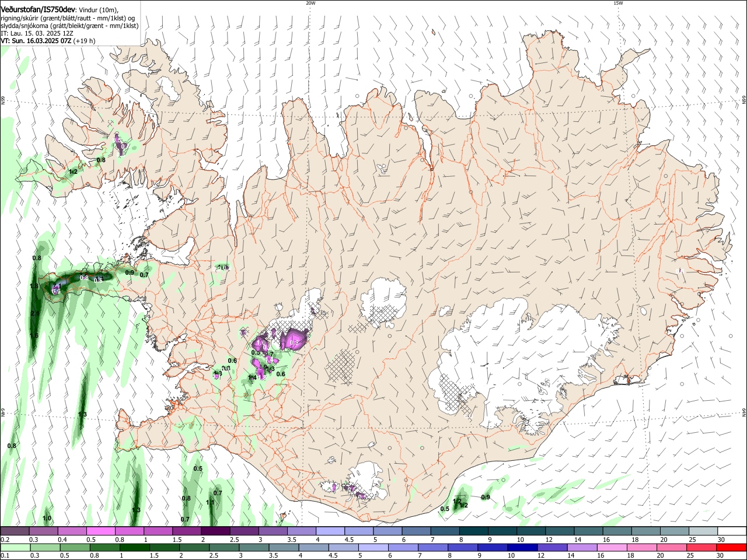Select the light green 0.1 rain legend swatch
Viewport: 747px width, 560px height.
(x=15, y=547)
